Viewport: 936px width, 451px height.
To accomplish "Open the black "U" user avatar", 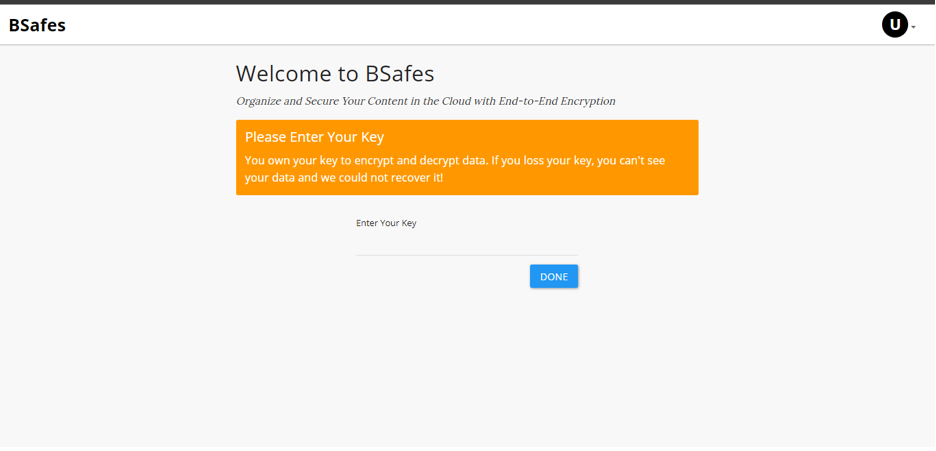I will tap(894, 24).
